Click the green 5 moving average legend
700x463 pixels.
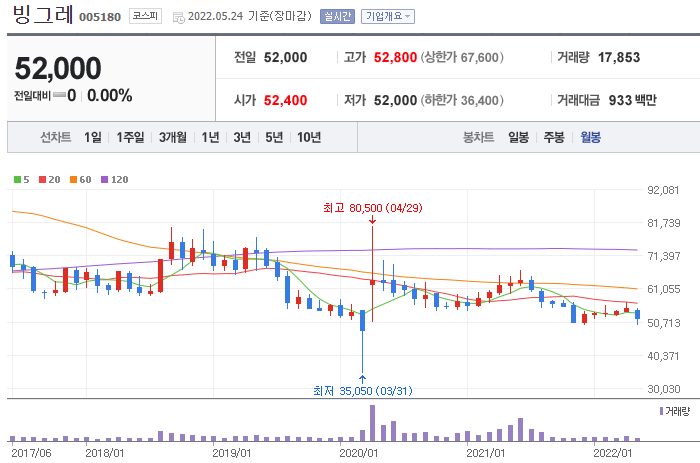pyautogui.click(x=21, y=179)
